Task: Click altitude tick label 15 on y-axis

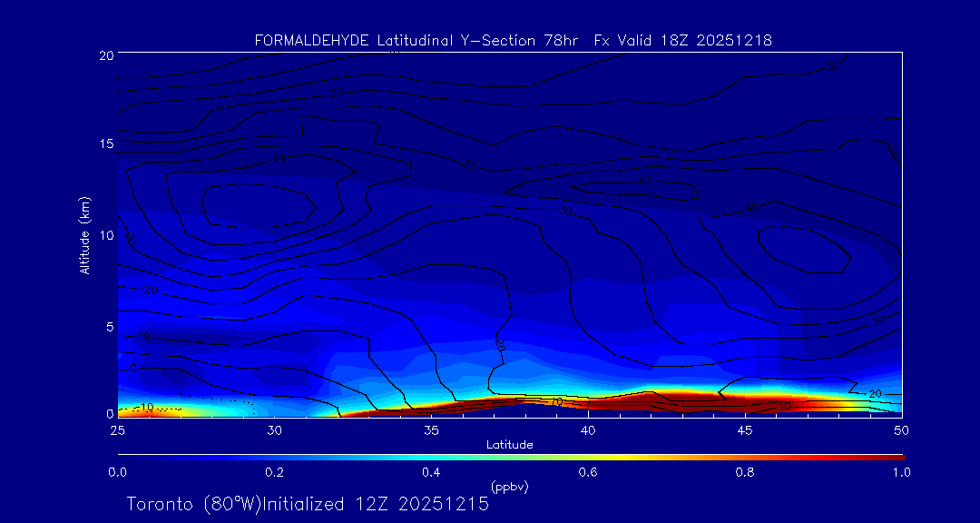Action: click(104, 144)
